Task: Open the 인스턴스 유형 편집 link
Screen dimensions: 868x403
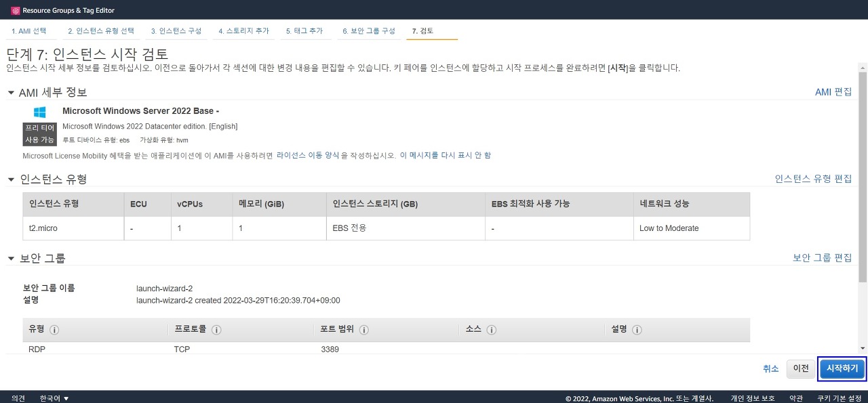Action: click(814, 179)
